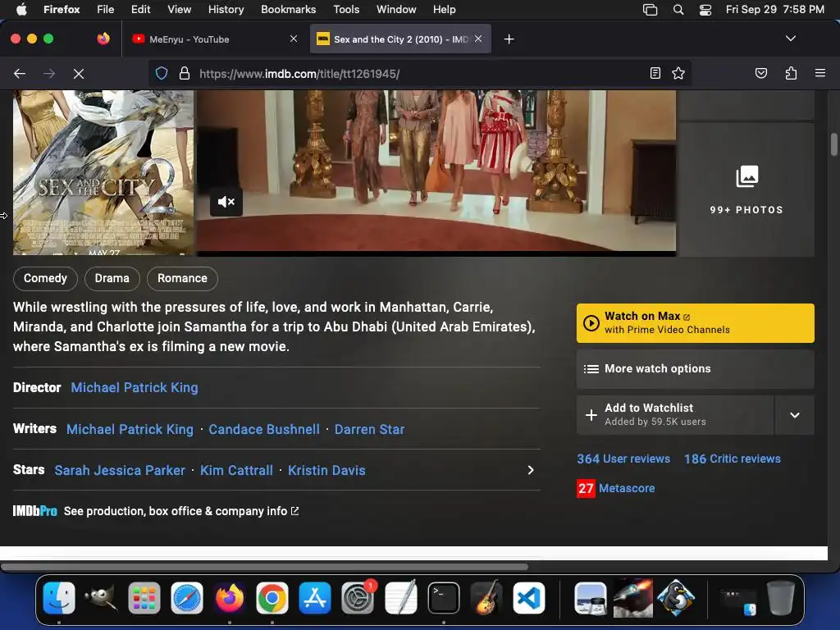840x630 pixels.
Task: Open the tracking protection shield icon
Action: tap(162, 73)
